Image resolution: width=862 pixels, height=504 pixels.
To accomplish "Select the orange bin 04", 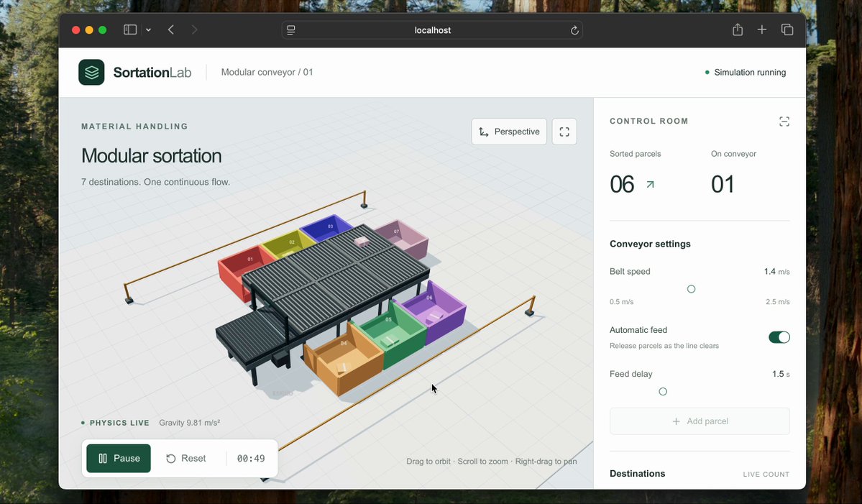I will [344, 360].
